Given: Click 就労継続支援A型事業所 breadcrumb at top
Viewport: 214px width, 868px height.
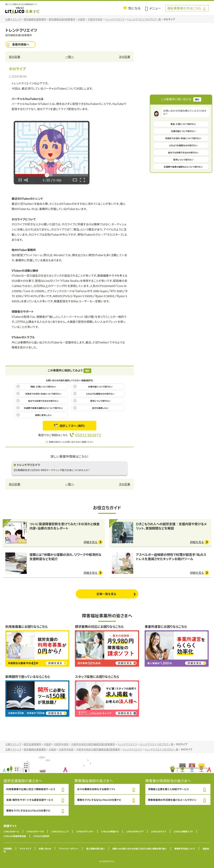Looking at the screenshot, I should pyautogui.click(x=62, y=20).
